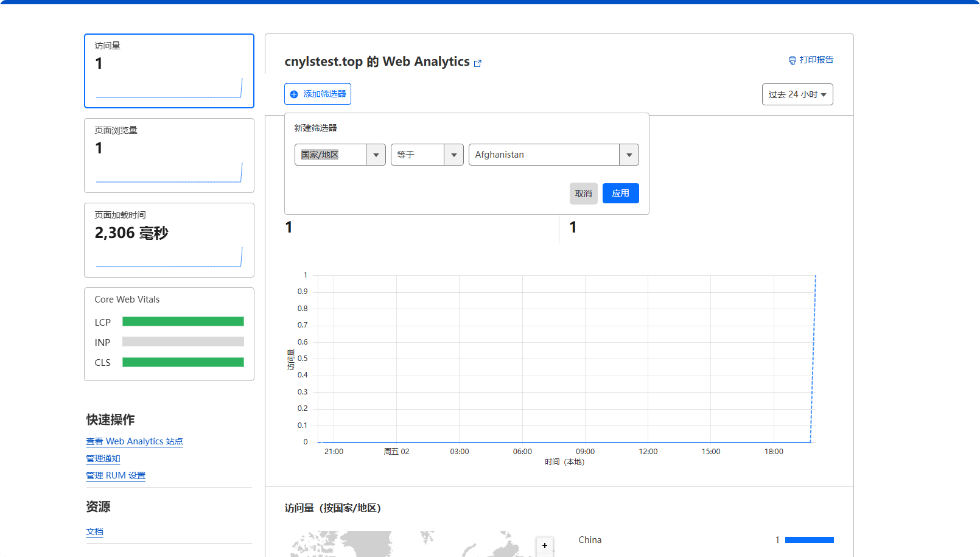Select the 页面浏览量 metric card

[x=169, y=155]
